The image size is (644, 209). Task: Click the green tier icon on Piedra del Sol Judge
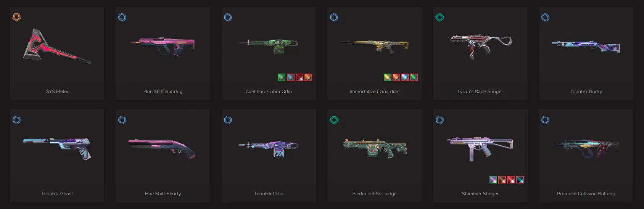click(x=334, y=120)
